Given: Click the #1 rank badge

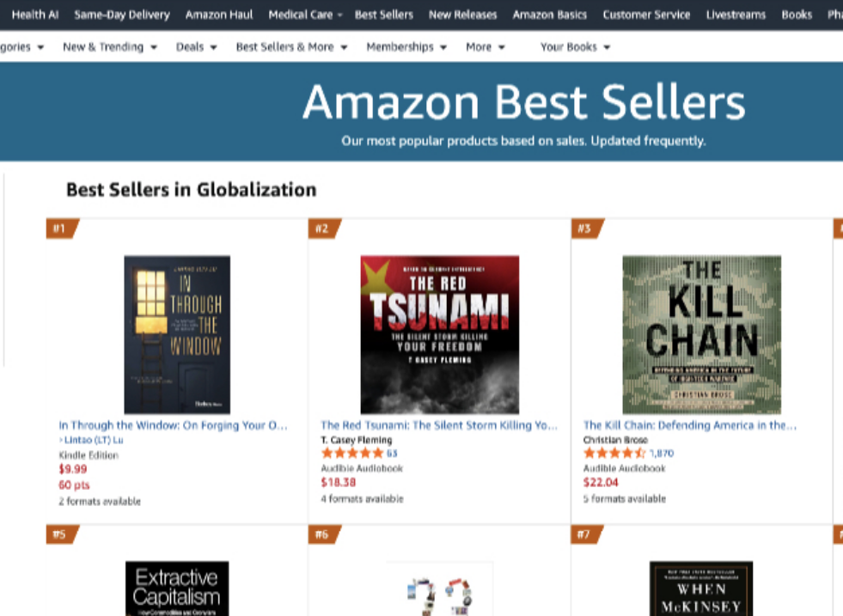Looking at the screenshot, I should point(61,229).
